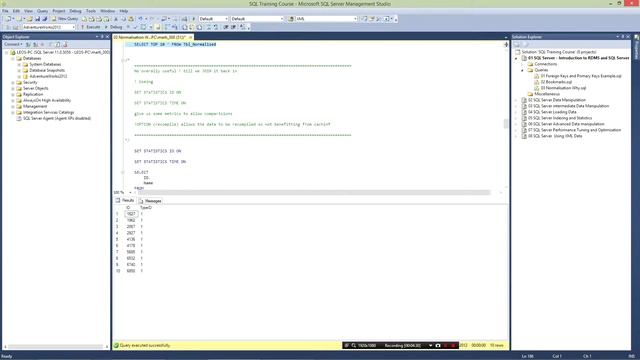Click the split editor handle above scrollbar
The height and width of the screenshot is (360, 640).
(506, 44)
